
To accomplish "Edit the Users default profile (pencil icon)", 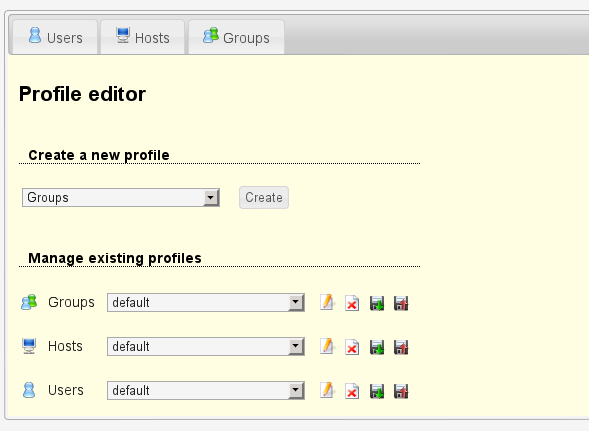I will (327, 390).
